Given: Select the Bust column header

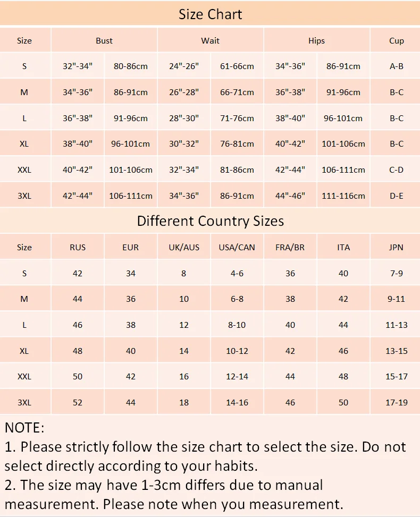Looking at the screenshot, I should click(104, 40).
